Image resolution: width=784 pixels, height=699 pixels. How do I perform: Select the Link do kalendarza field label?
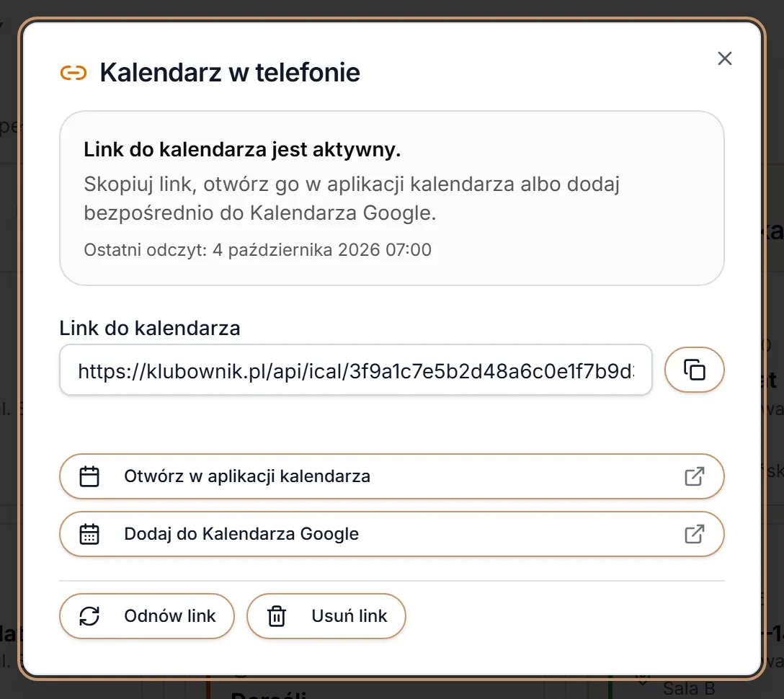tap(149, 329)
